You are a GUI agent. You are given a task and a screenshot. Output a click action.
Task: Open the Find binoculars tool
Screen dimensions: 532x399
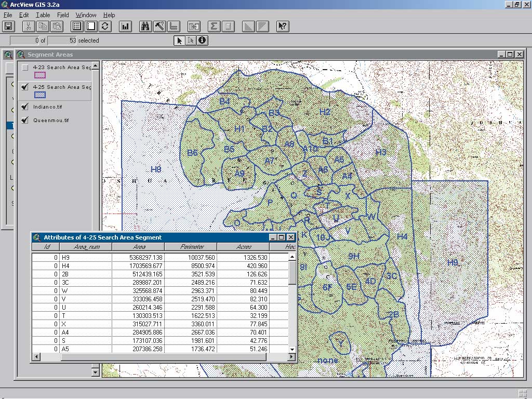145,26
